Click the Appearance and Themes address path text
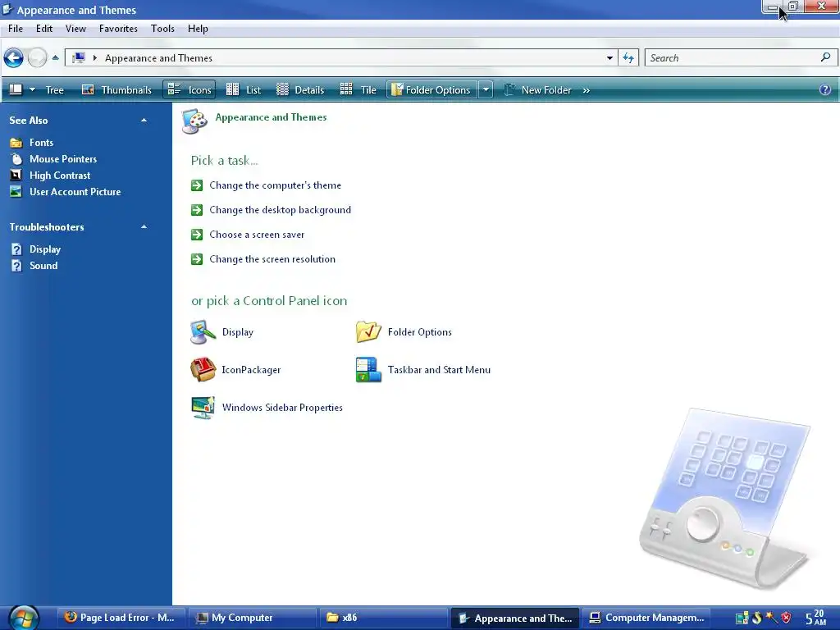Image resolution: width=840 pixels, height=630 pixels. (158, 58)
